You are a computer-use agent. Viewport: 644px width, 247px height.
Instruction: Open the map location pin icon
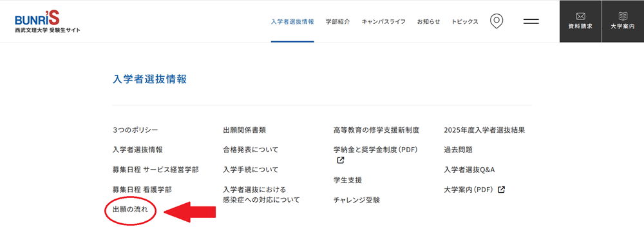[497, 21]
